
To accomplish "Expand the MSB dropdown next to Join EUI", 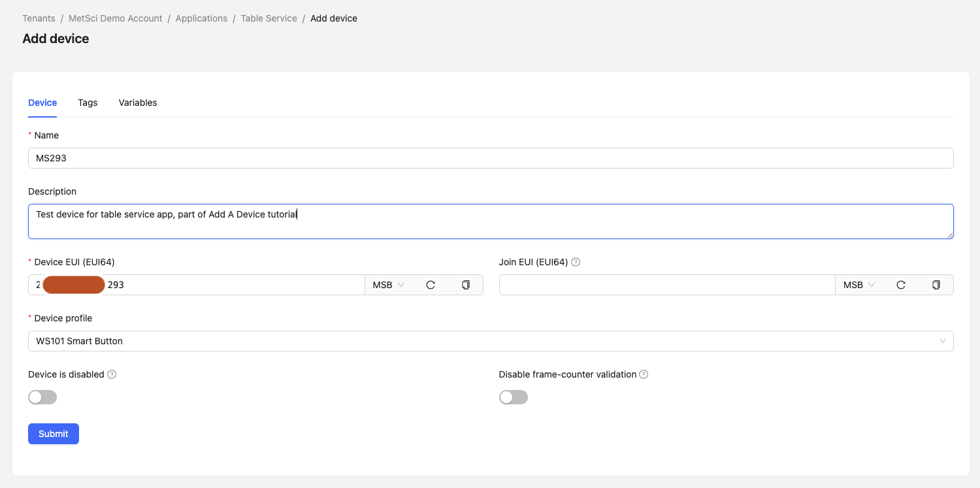I will click(858, 284).
